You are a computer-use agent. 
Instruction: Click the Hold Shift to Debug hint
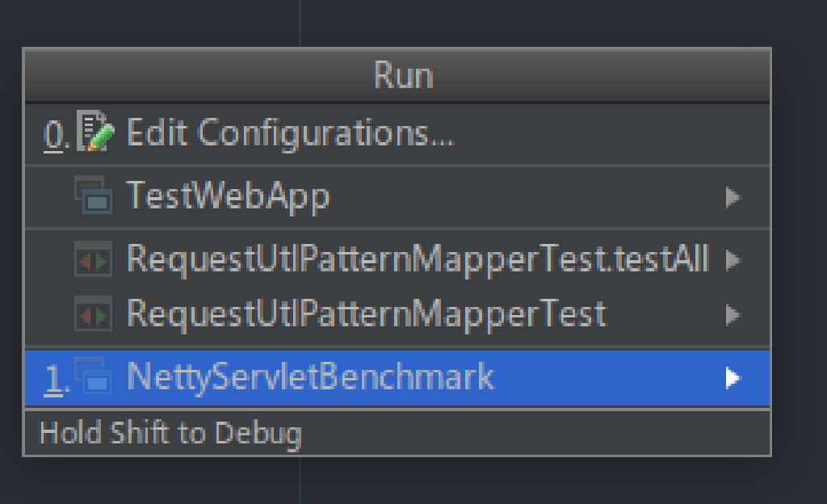tap(170, 434)
